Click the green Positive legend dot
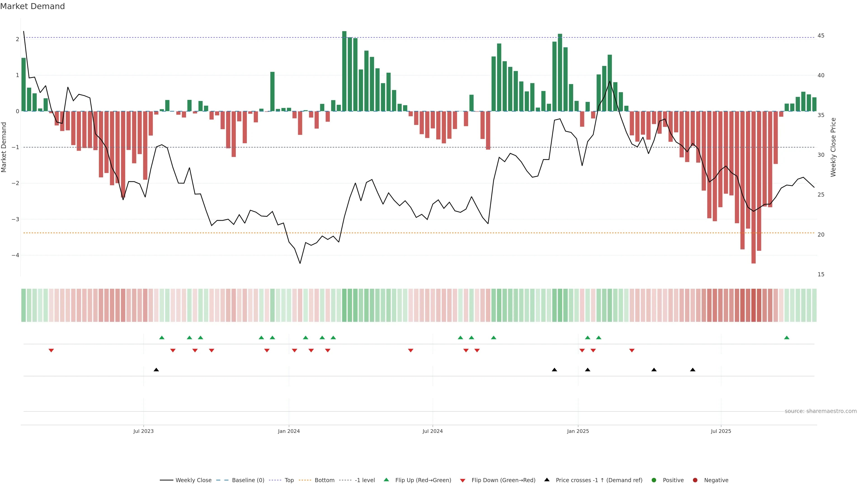This screenshot has height=488, width=868. [654, 480]
